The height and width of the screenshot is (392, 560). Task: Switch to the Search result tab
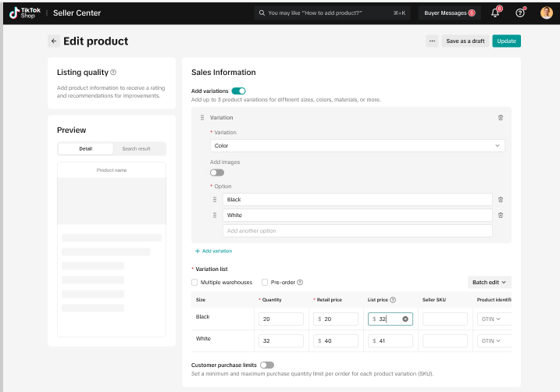click(136, 148)
